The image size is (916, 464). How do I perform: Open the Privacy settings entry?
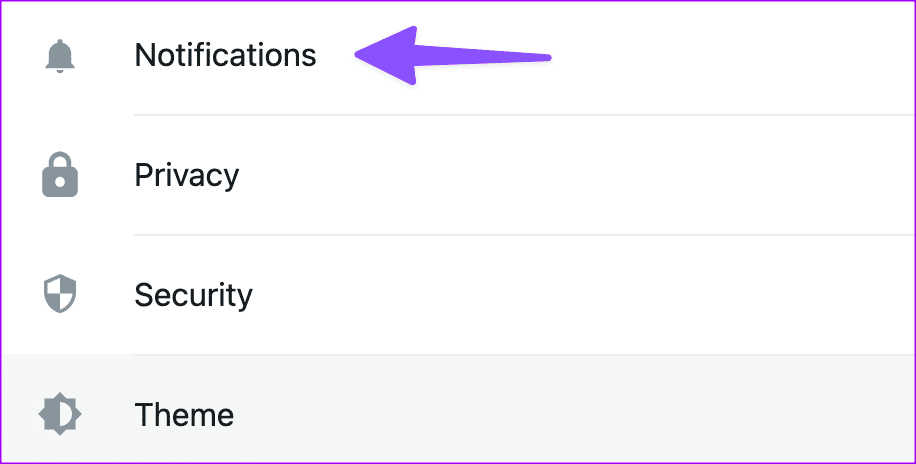tap(458, 175)
